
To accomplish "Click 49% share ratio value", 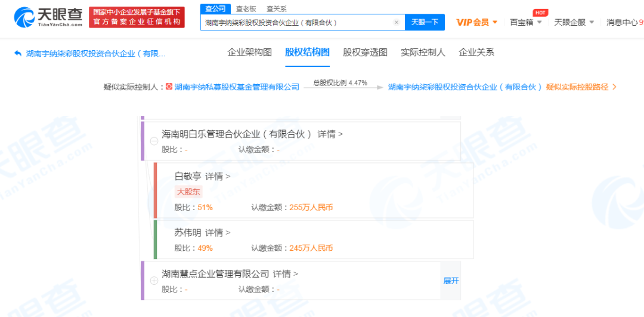I will click(x=205, y=248).
